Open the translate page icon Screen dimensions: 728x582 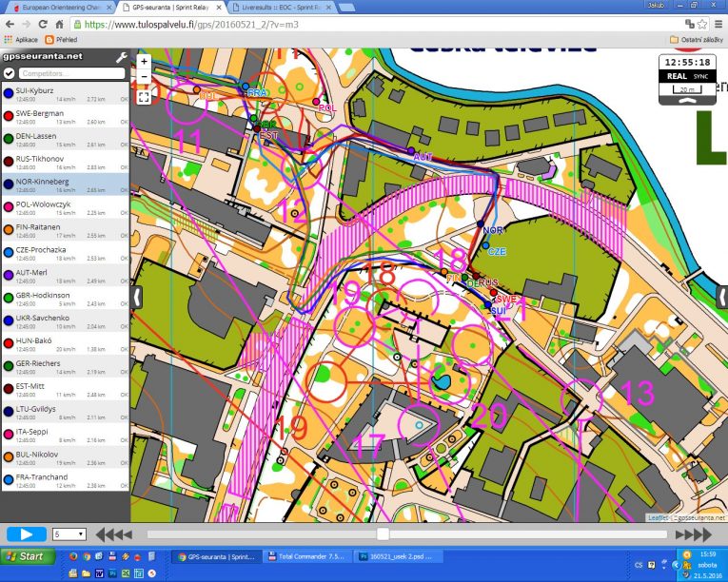coord(690,24)
